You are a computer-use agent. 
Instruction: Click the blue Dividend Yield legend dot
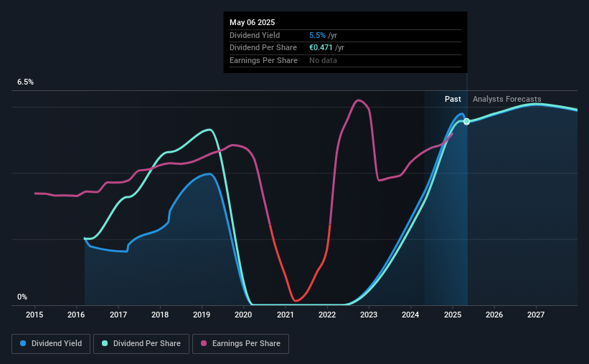click(23, 343)
